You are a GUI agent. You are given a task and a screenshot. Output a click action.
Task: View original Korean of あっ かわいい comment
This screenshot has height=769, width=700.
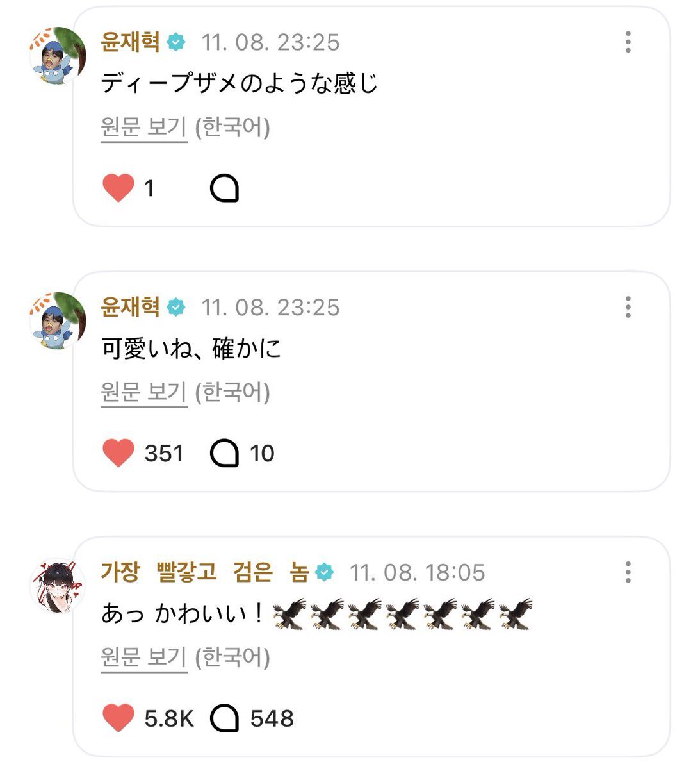(x=143, y=658)
